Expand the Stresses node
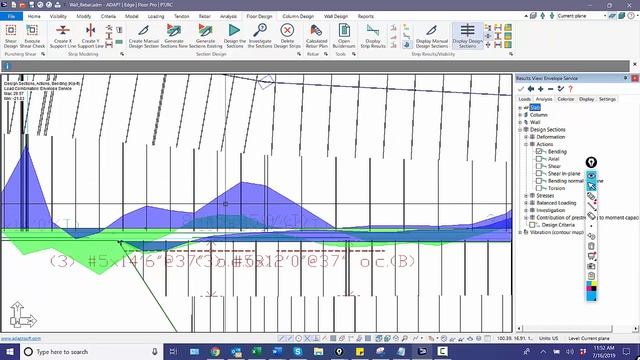640x360 pixels. [526, 196]
